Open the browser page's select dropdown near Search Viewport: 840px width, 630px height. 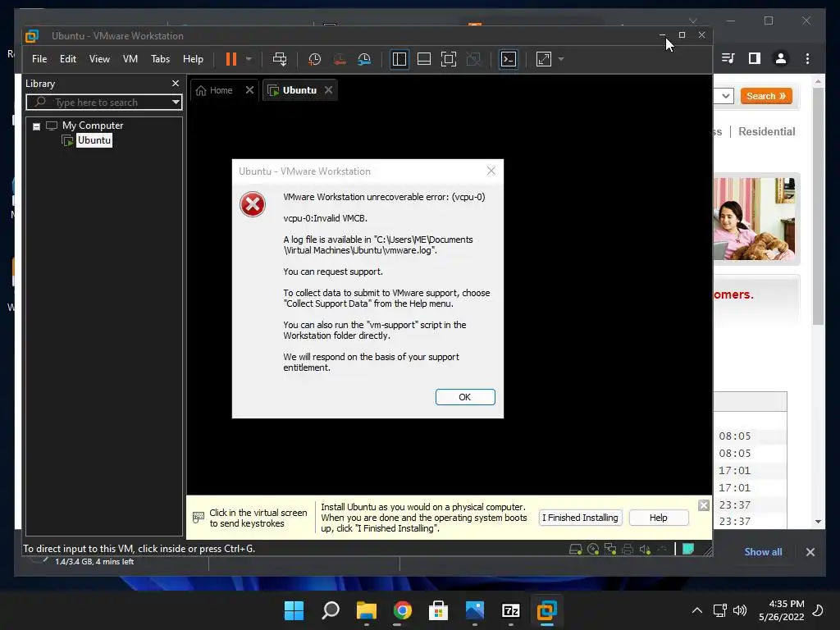pos(724,96)
